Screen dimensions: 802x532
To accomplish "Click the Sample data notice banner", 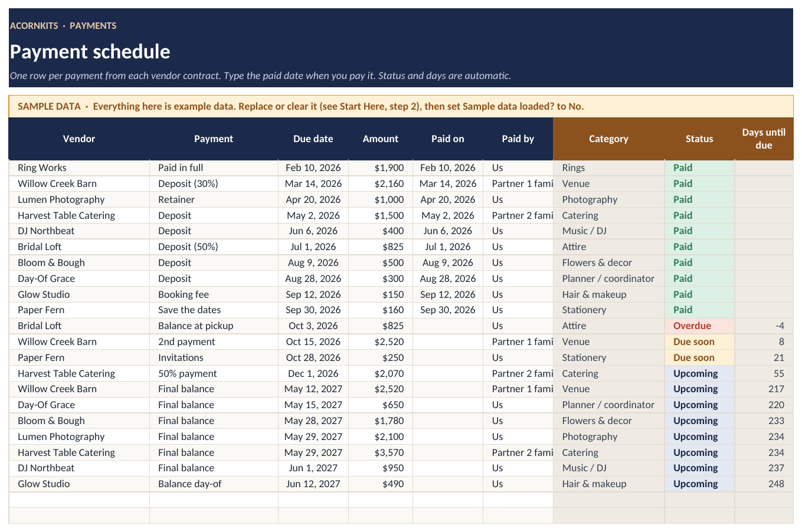I will coord(401,106).
